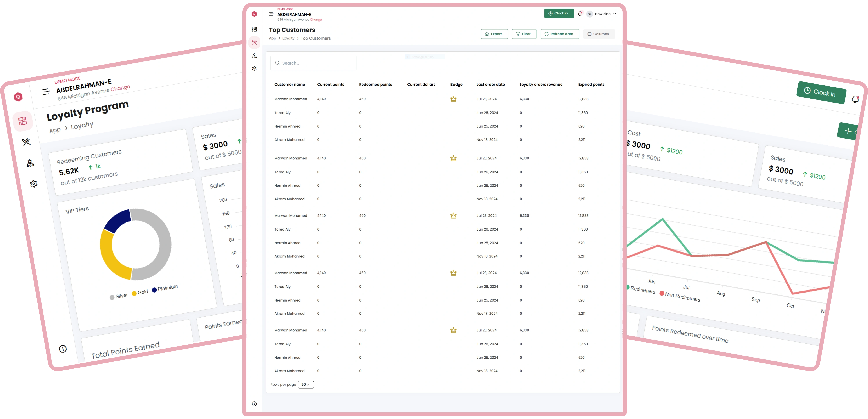Click Change link in center window header
This screenshot has height=419, width=868.
coord(316,20)
